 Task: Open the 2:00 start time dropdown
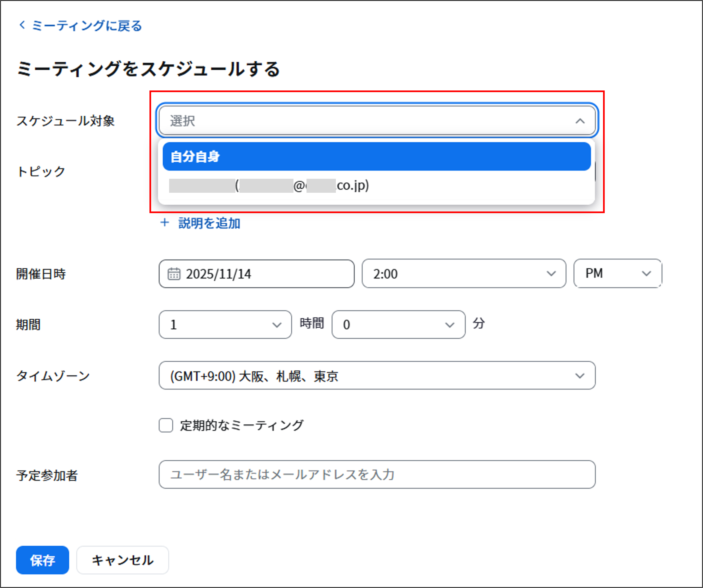pyautogui.click(x=464, y=274)
